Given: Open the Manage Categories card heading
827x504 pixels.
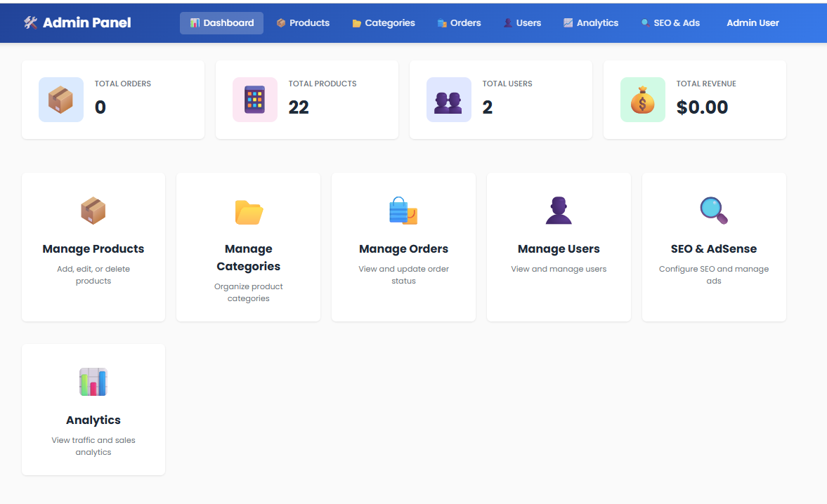Looking at the screenshot, I should click(249, 258).
